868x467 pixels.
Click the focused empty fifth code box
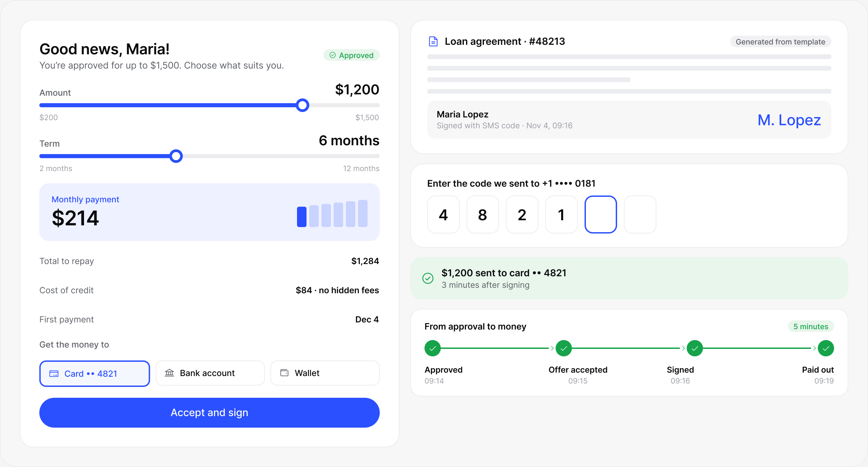601,214
